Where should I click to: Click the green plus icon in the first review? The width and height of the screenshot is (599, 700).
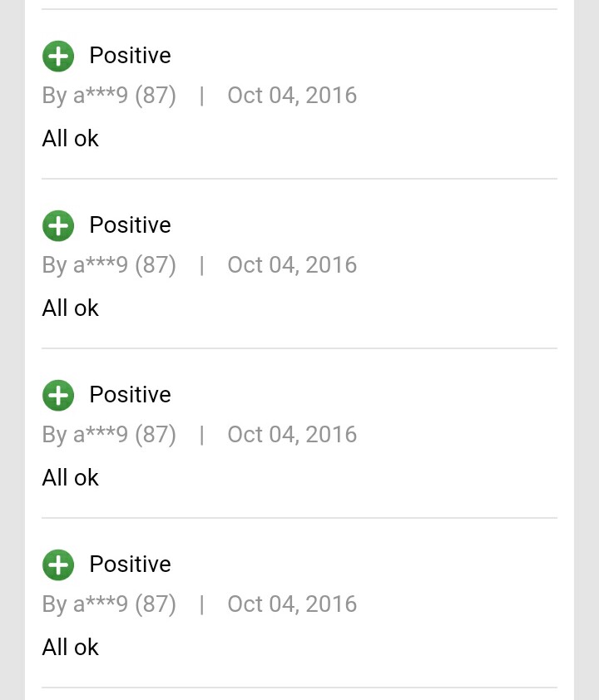click(58, 56)
